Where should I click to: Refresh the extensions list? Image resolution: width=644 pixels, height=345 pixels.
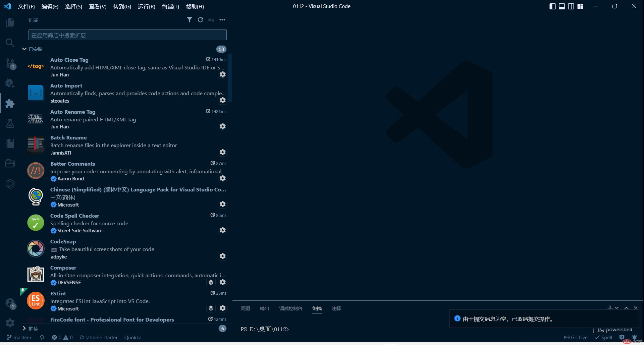click(200, 20)
